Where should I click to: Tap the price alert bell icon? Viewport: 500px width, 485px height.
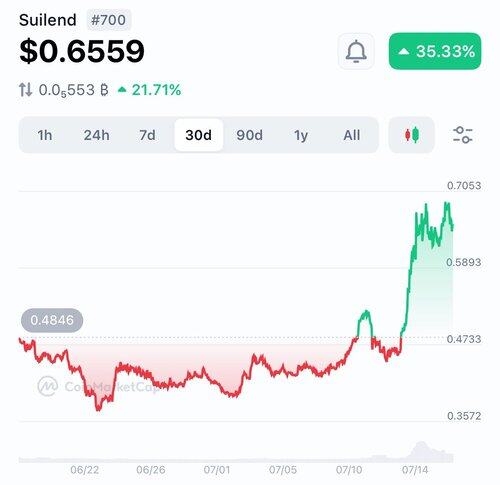pos(356,51)
